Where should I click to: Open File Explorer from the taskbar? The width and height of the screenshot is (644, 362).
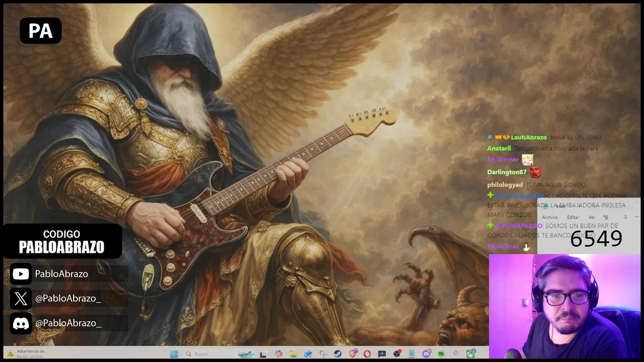[293, 354]
